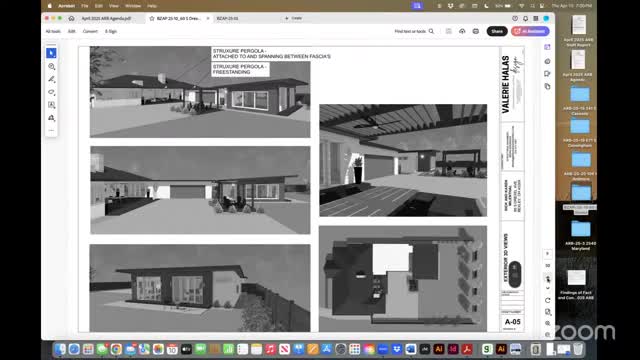Switch to April 2025 ARB Agenda.pdf tab
The height and width of the screenshot is (360, 640).
pyautogui.click(x=106, y=18)
